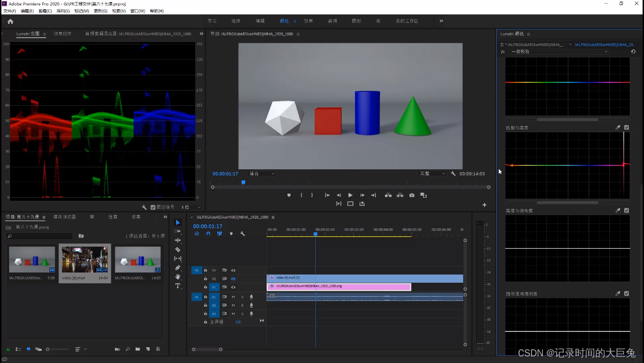Click the Export Frame camera icon

412,195
